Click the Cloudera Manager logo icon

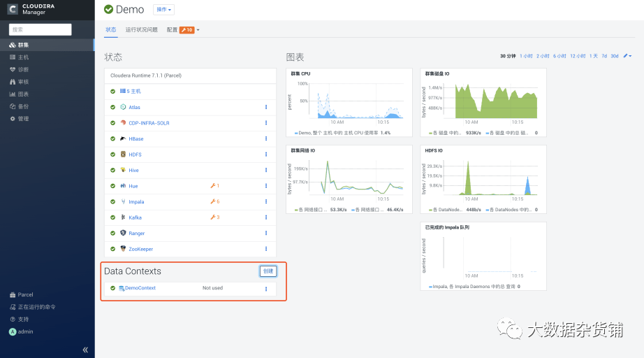[x=13, y=9]
